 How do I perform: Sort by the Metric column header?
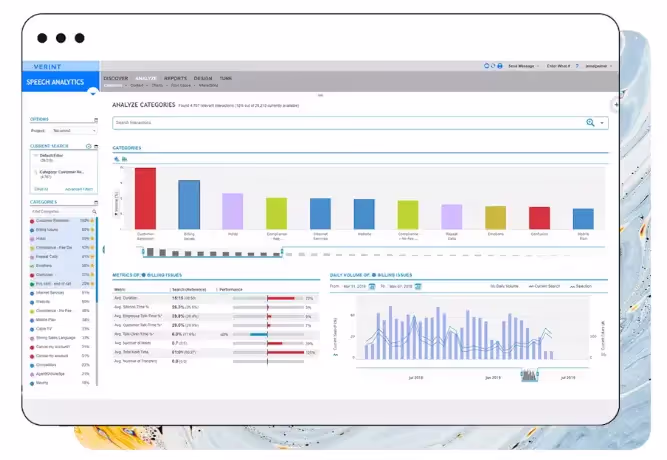[119, 289]
